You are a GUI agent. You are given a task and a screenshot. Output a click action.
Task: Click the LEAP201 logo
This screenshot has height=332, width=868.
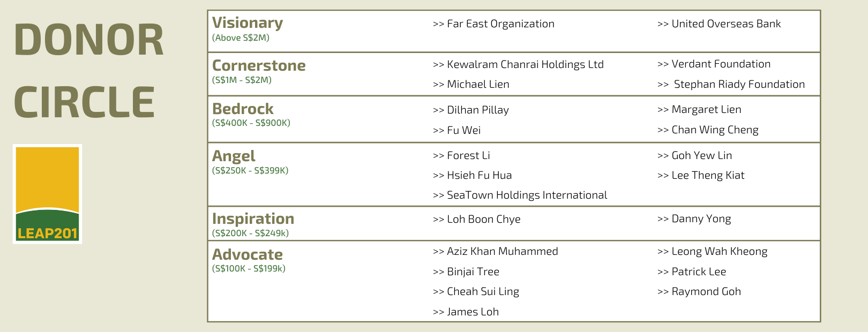click(x=48, y=194)
